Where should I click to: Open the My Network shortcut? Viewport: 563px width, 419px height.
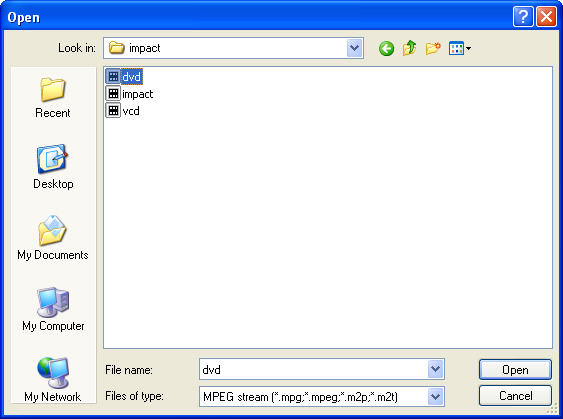pos(53,380)
